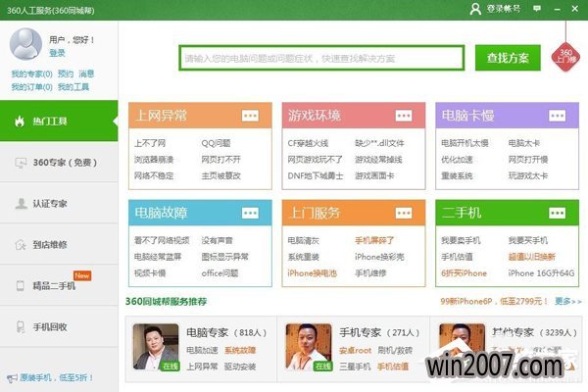Open 我的订单(0) link
The width and height of the screenshot is (588, 392).
click(x=31, y=87)
